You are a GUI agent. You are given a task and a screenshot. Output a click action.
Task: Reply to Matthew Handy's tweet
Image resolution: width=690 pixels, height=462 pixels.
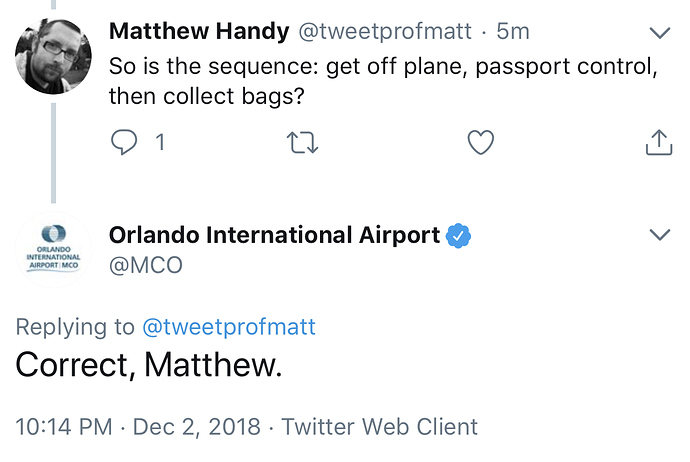(x=123, y=143)
